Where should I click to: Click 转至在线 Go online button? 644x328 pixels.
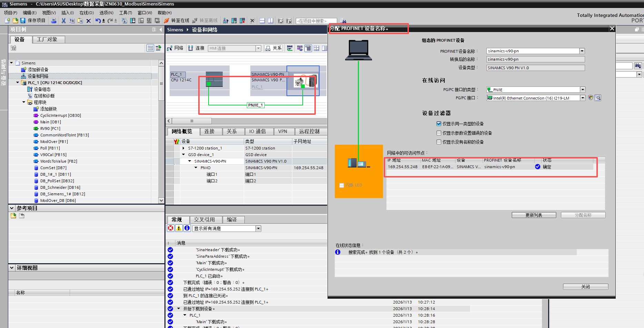tap(177, 21)
